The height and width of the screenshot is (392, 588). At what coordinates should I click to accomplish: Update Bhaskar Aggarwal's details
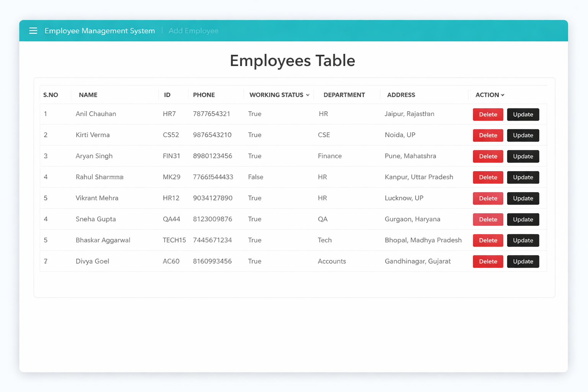click(523, 240)
